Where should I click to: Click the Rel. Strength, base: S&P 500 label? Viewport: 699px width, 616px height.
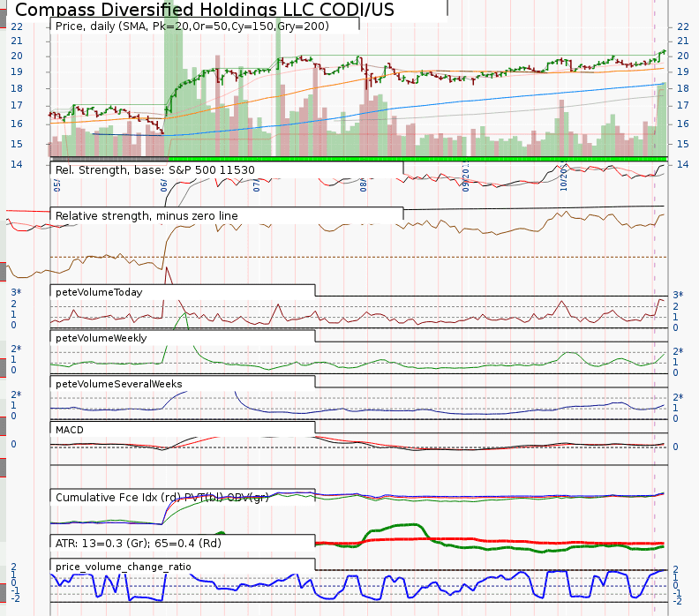click(155, 170)
